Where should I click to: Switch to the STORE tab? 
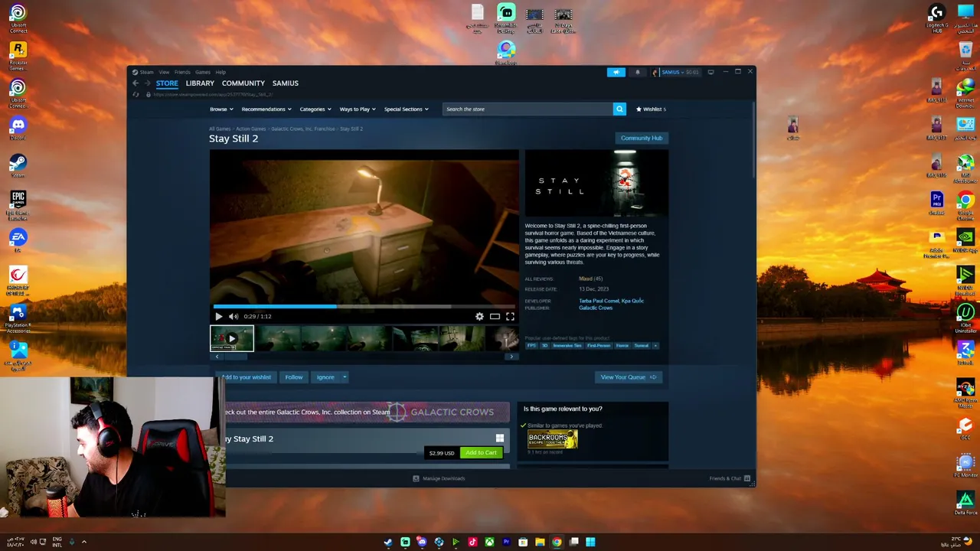pyautogui.click(x=167, y=83)
